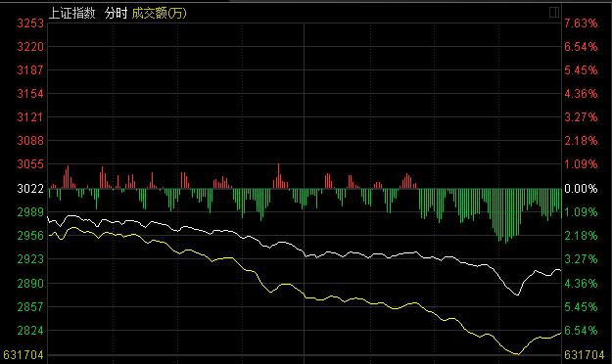
Task: Click the left yellow 631704 volume label
Action: (x=23, y=355)
